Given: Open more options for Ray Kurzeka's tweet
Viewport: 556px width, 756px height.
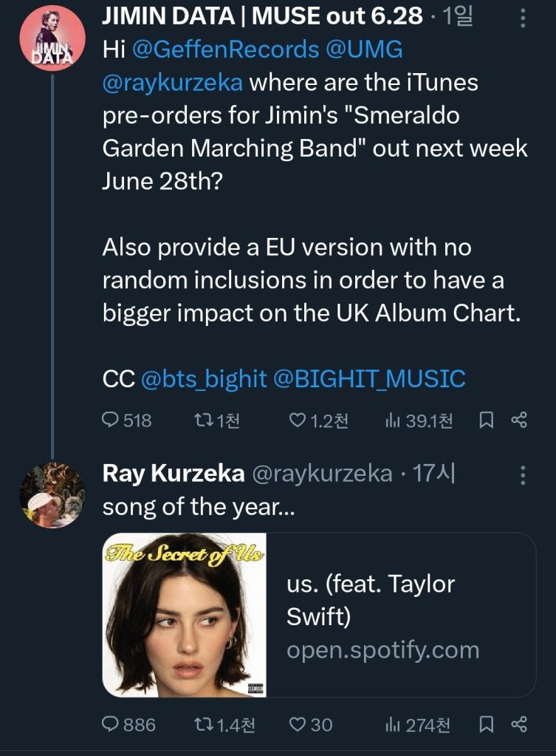Looking at the screenshot, I should click(x=523, y=475).
